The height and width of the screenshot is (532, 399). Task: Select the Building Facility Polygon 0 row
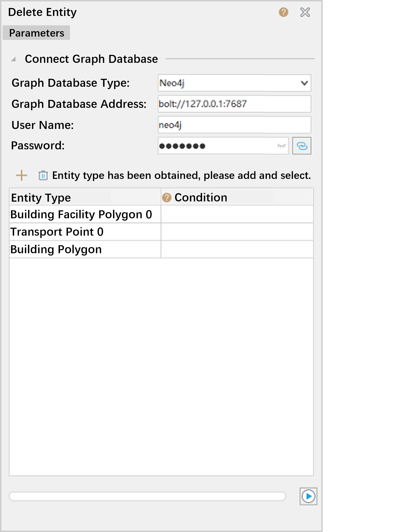click(81, 214)
